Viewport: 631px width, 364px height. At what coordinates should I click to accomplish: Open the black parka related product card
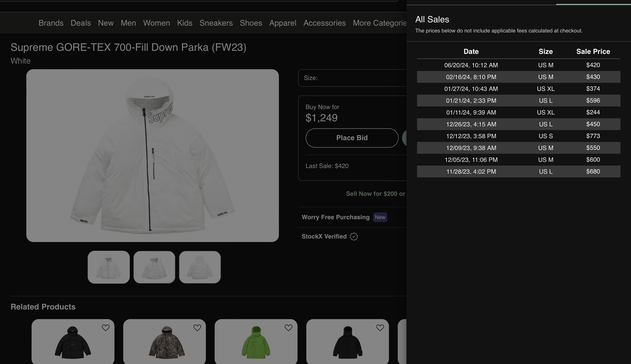tap(73, 341)
